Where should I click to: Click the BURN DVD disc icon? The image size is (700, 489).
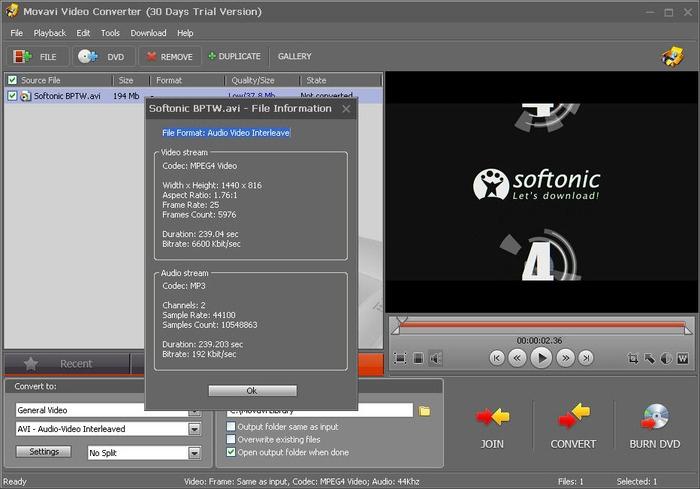coord(655,416)
